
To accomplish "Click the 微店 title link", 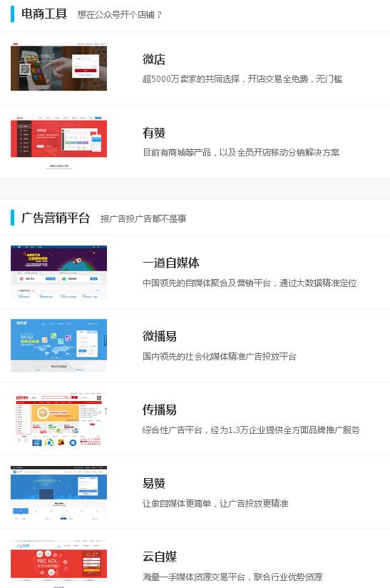I will tap(153, 59).
